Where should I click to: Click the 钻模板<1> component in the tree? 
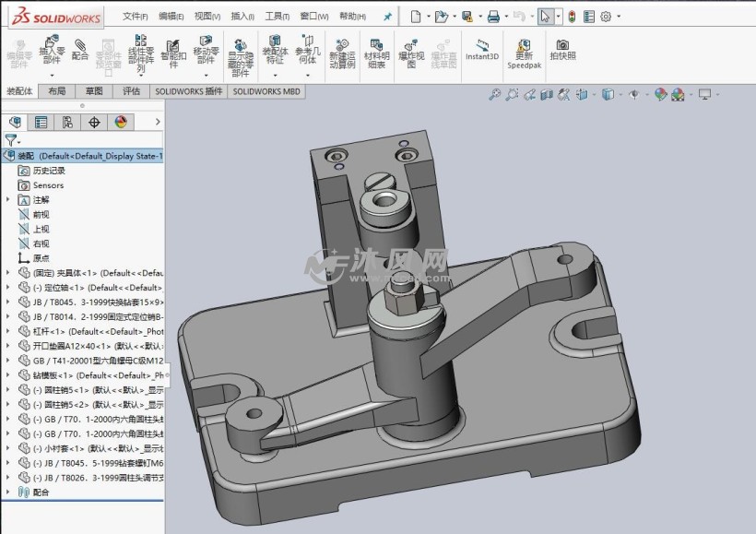pos(53,375)
